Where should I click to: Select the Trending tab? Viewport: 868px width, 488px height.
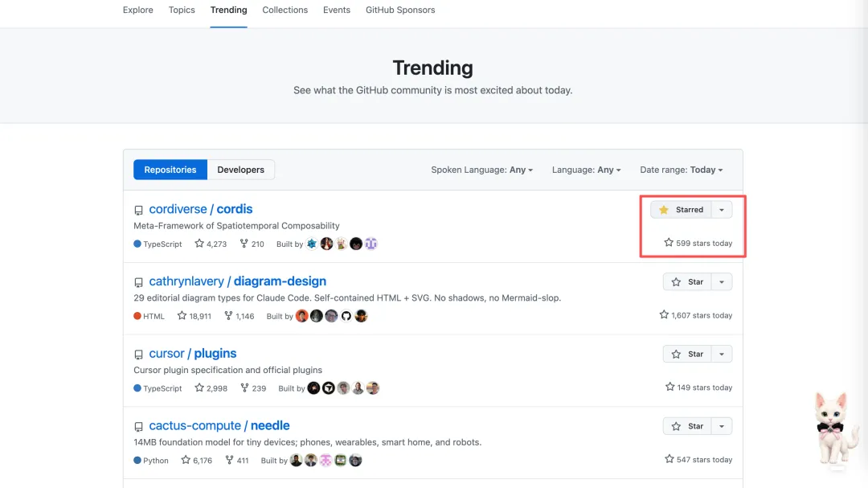(x=228, y=10)
